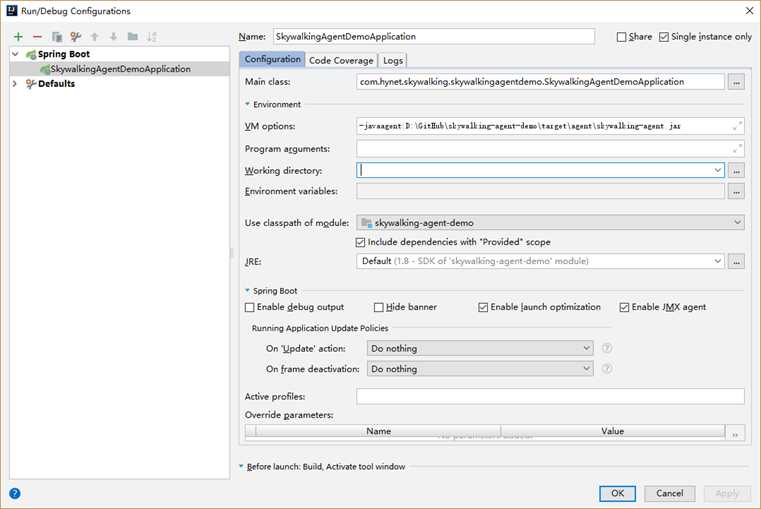
Task: Expand Before launch section
Action: pos(241,466)
